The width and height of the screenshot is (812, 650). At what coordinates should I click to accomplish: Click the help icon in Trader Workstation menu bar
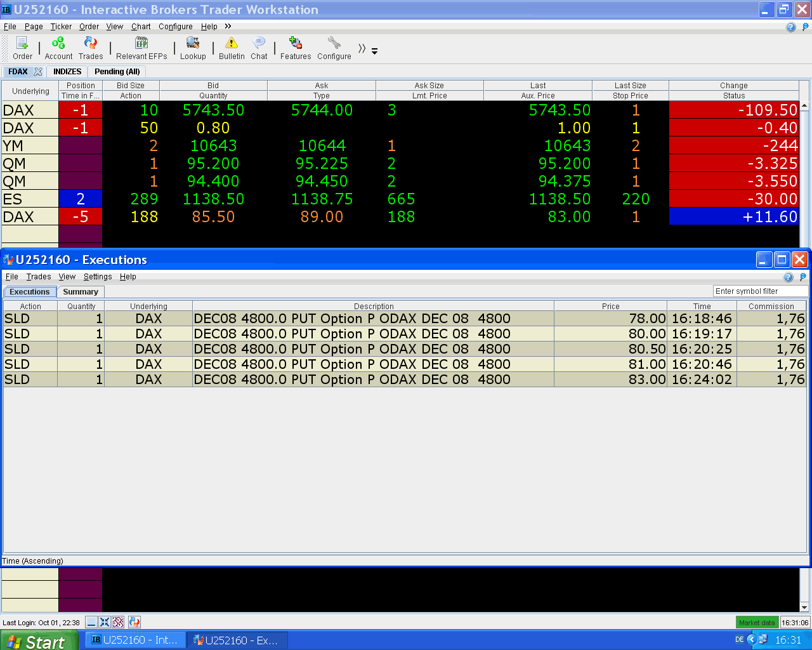(790, 27)
